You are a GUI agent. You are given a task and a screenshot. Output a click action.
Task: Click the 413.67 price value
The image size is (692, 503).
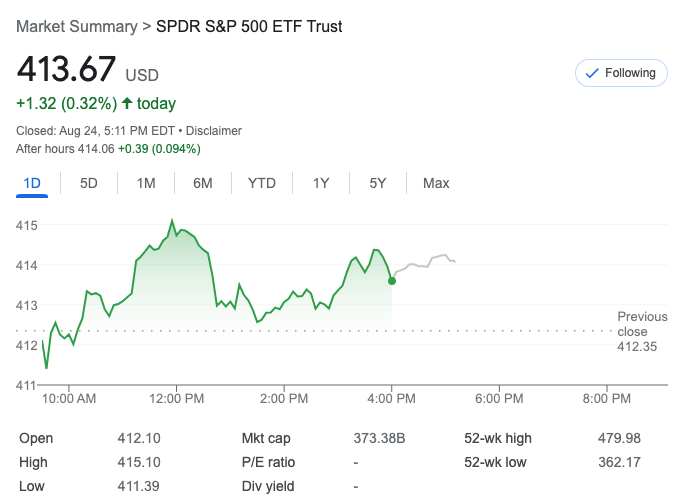coord(64,70)
